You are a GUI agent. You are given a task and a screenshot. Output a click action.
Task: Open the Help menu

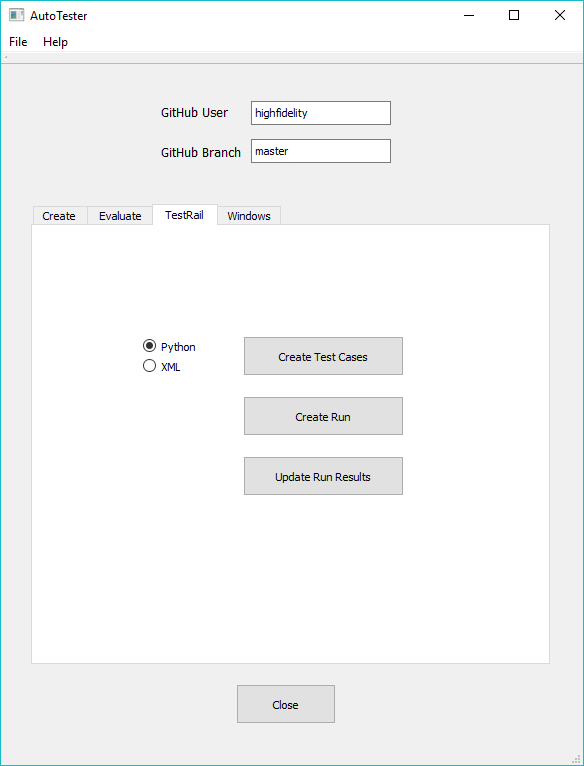pos(55,42)
